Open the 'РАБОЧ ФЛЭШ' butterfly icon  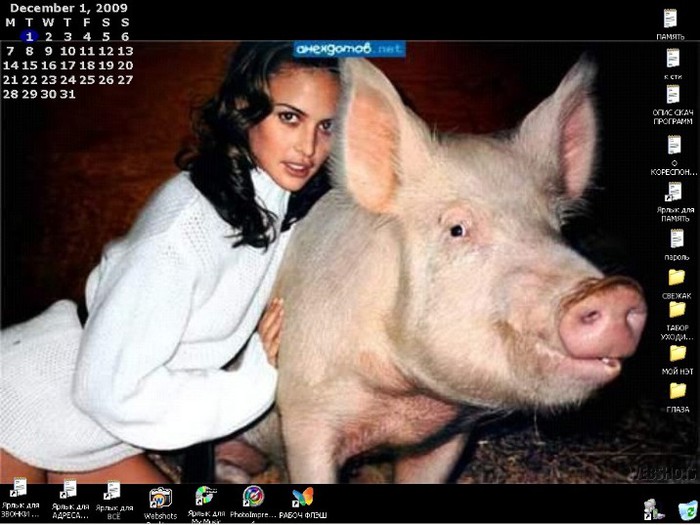pos(303,497)
